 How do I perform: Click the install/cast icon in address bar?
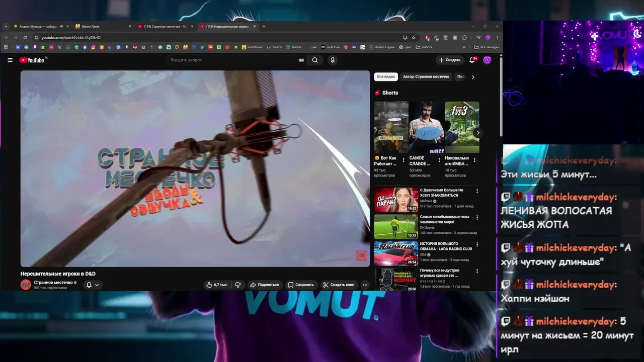click(x=405, y=38)
